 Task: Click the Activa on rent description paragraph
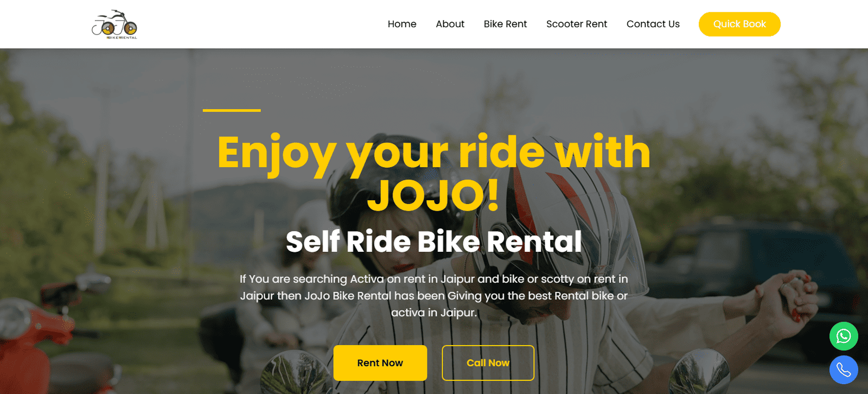[x=434, y=296]
